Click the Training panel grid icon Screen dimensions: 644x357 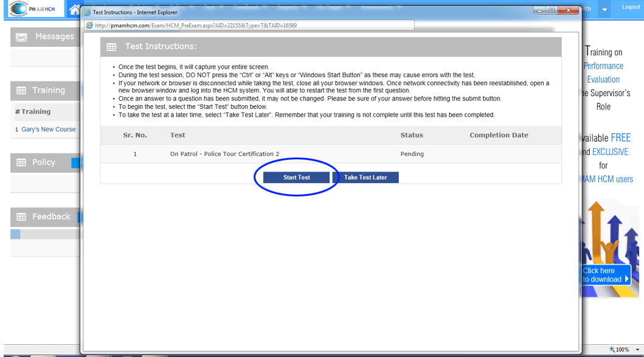[21, 91]
